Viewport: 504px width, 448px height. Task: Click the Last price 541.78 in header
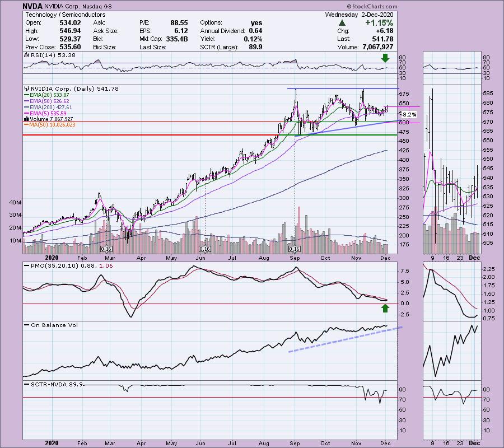coord(382,39)
